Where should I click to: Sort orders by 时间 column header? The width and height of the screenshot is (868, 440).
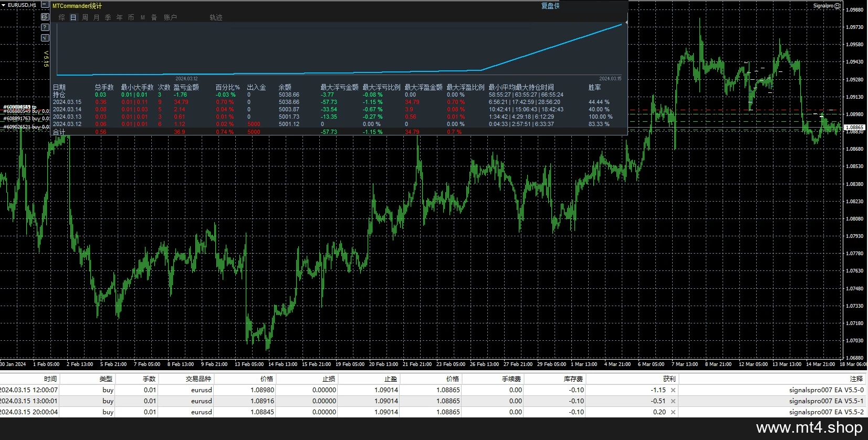pos(50,379)
